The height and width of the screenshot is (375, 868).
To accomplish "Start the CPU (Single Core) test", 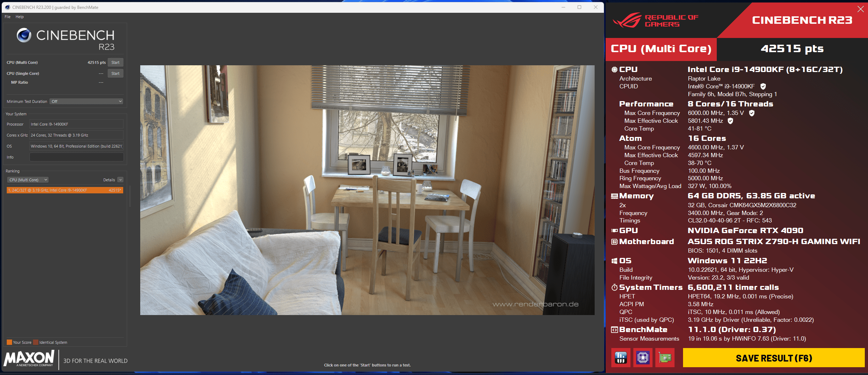I will coord(115,73).
